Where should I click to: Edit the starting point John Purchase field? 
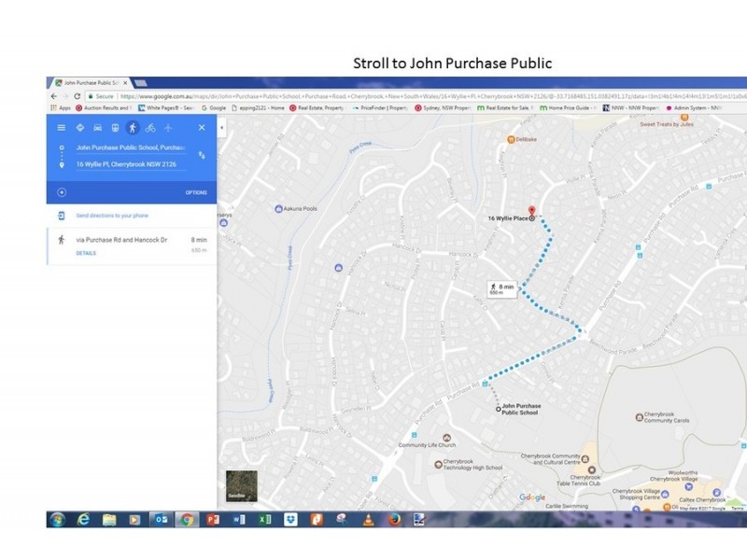[x=129, y=147]
